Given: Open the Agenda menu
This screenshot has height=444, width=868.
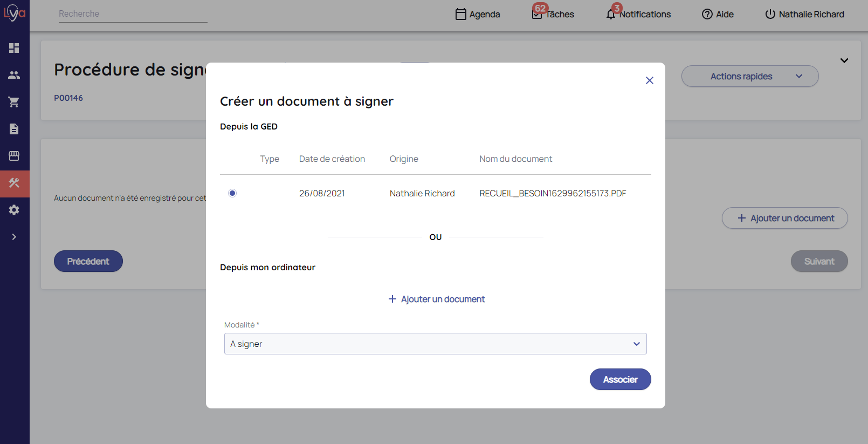Looking at the screenshot, I should point(478,14).
